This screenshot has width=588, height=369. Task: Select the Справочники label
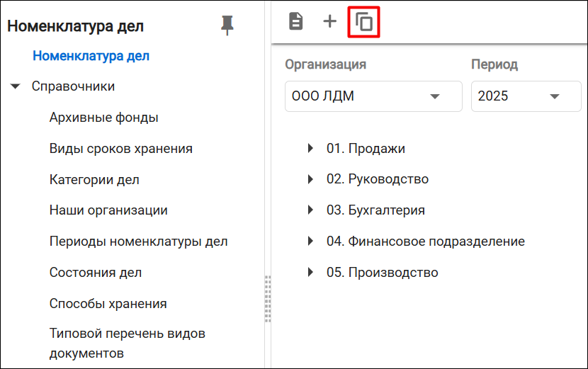click(73, 86)
